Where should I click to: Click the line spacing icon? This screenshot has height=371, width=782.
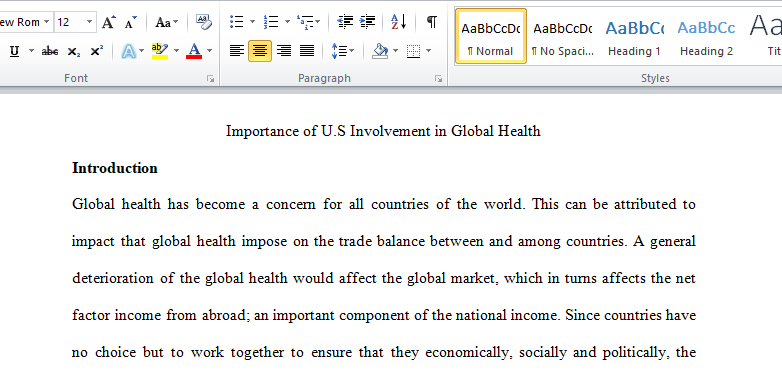tap(339, 51)
